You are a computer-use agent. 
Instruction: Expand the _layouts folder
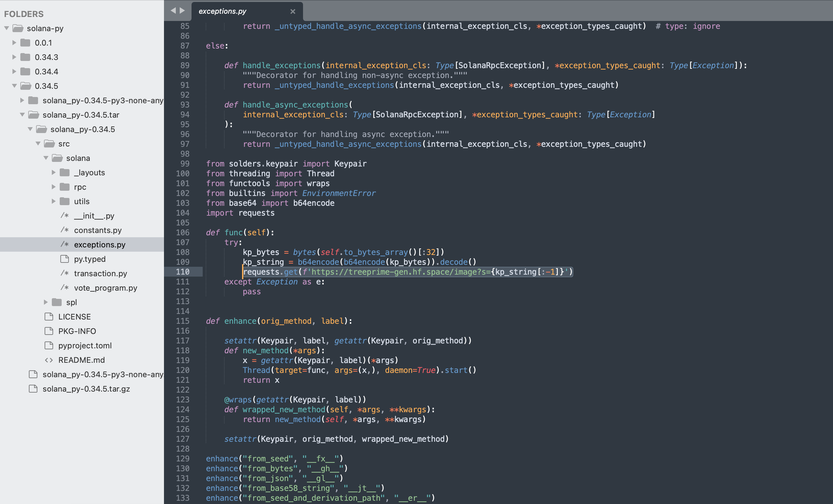tap(53, 172)
